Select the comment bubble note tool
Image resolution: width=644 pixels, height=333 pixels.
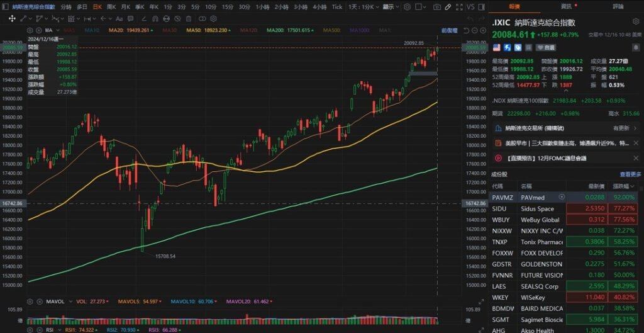point(130,18)
